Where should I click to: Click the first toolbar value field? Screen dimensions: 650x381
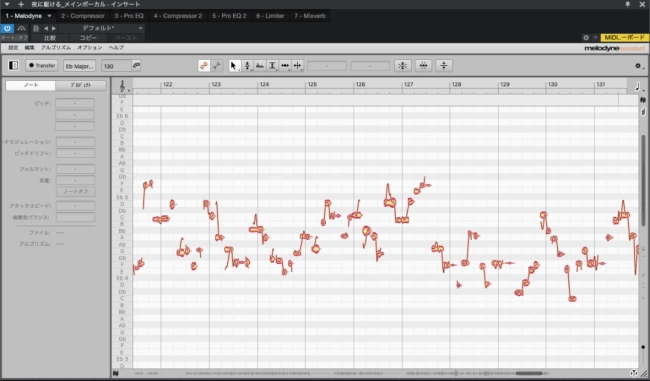click(327, 66)
